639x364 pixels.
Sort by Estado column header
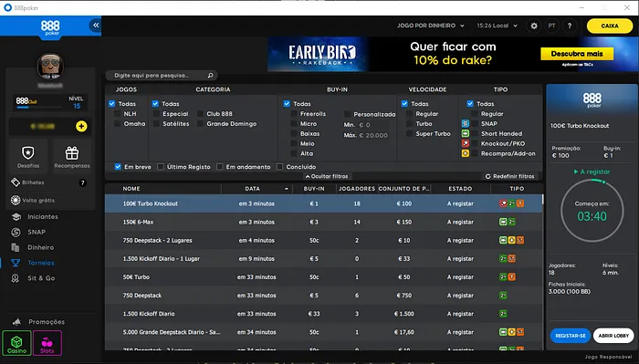460,189
